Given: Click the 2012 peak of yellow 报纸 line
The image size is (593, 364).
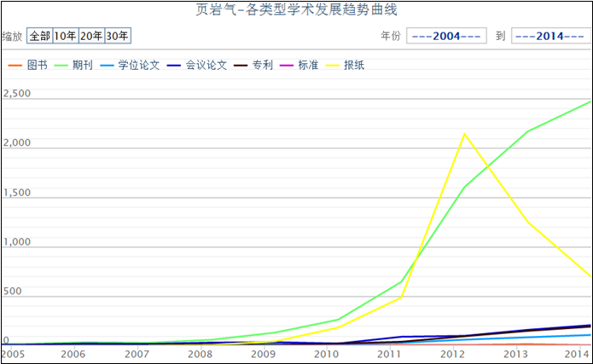Looking at the screenshot, I should (x=464, y=134).
